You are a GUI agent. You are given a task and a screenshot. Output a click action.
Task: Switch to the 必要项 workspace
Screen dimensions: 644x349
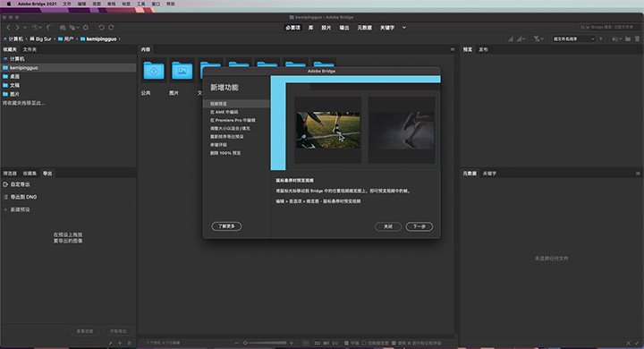click(x=292, y=28)
